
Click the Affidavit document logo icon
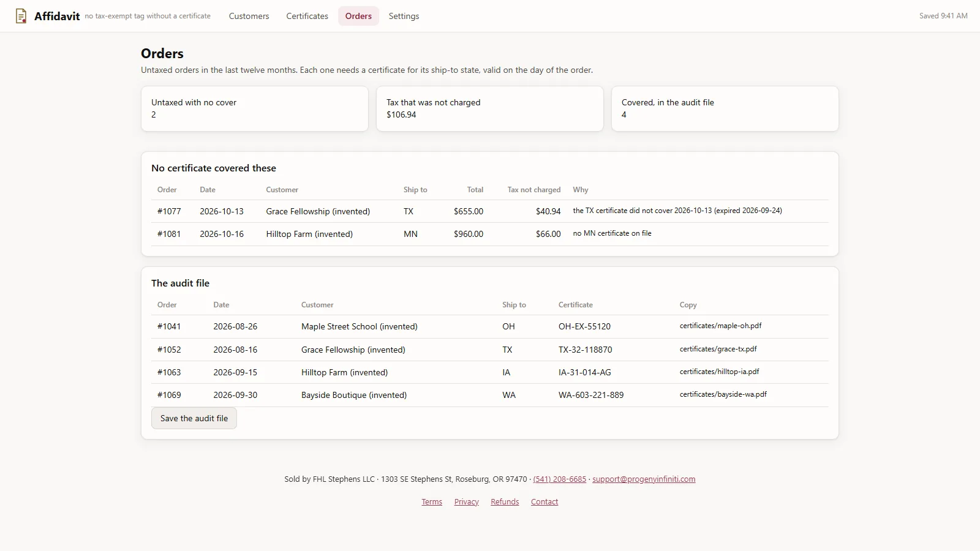(x=21, y=16)
